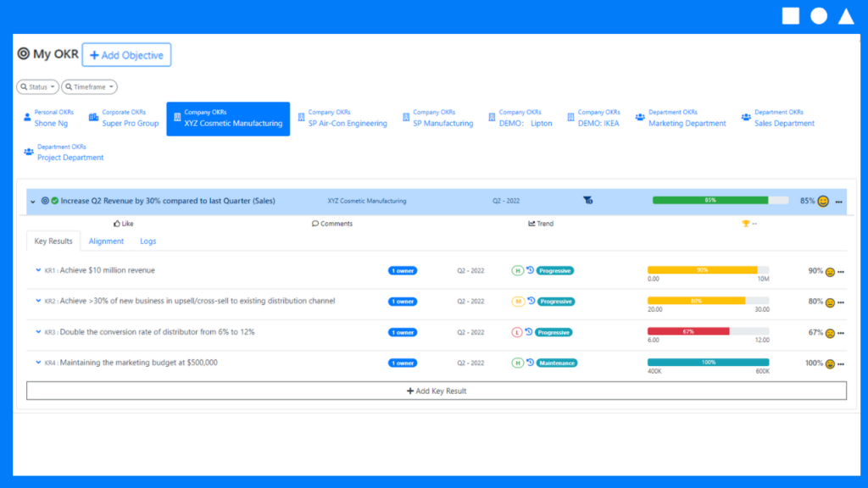The height and width of the screenshot is (488, 868).
Task: Open Comments for the objective
Action: 332,224
